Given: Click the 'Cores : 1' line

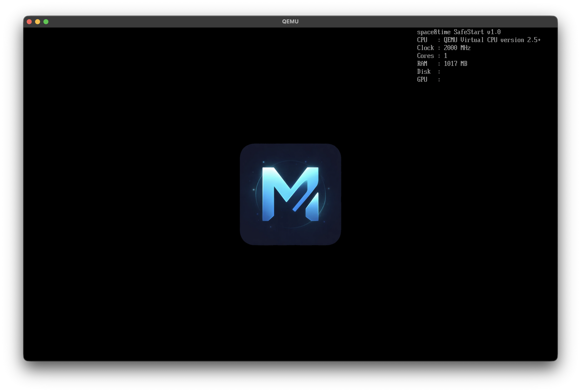Looking at the screenshot, I should [x=432, y=56].
